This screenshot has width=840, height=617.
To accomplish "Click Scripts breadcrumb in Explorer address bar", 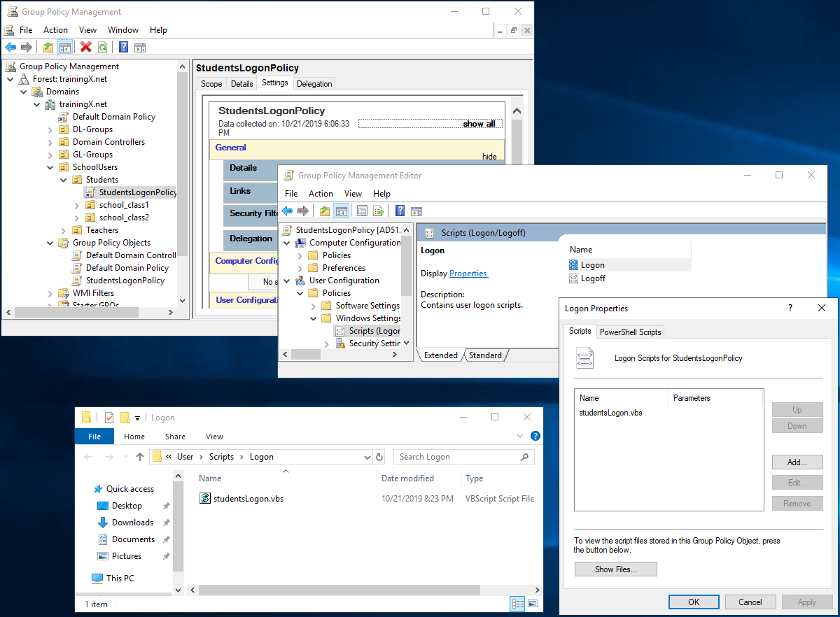I will click(221, 457).
